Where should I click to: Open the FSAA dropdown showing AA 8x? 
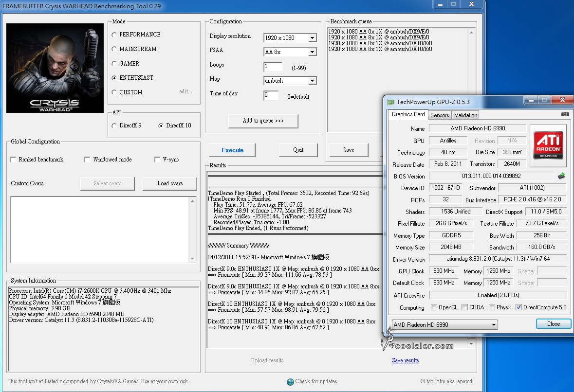coord(312,52)
